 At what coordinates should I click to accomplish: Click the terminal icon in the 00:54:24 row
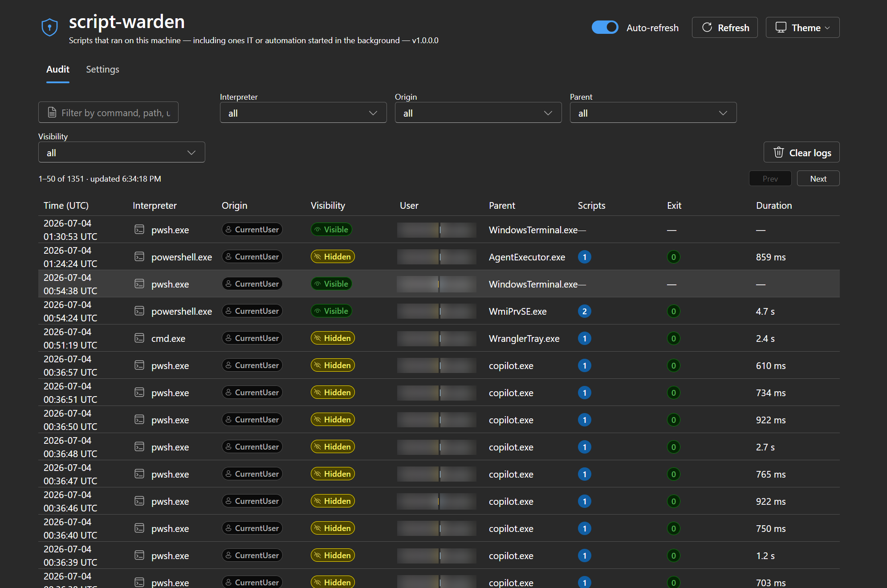(x=139, y=311)
